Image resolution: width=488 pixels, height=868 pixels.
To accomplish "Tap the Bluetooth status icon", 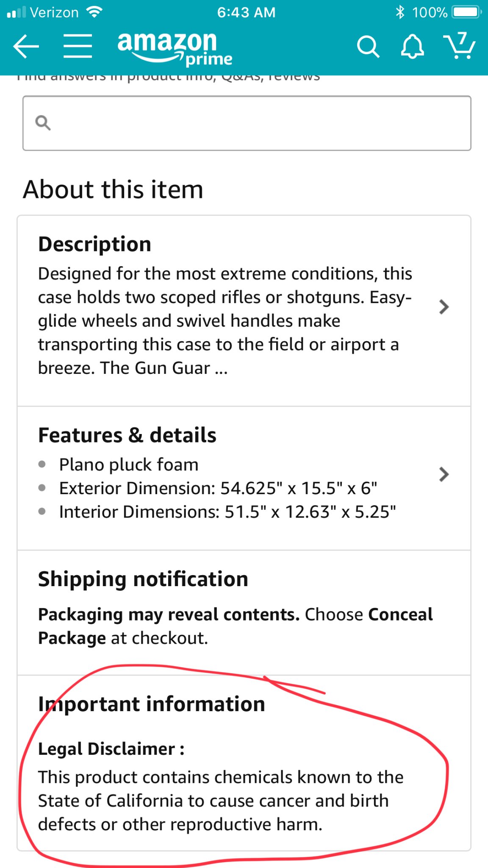I will pos(400,12).
